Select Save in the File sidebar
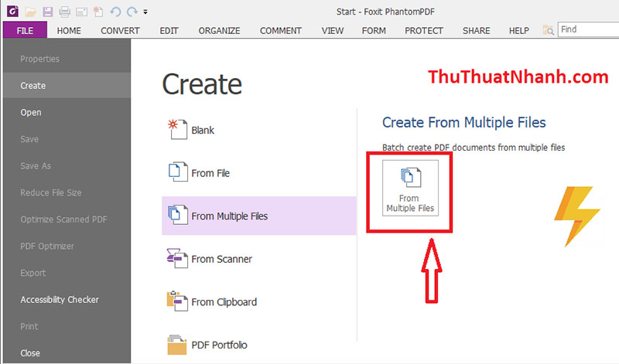 (x=67, y=139)
